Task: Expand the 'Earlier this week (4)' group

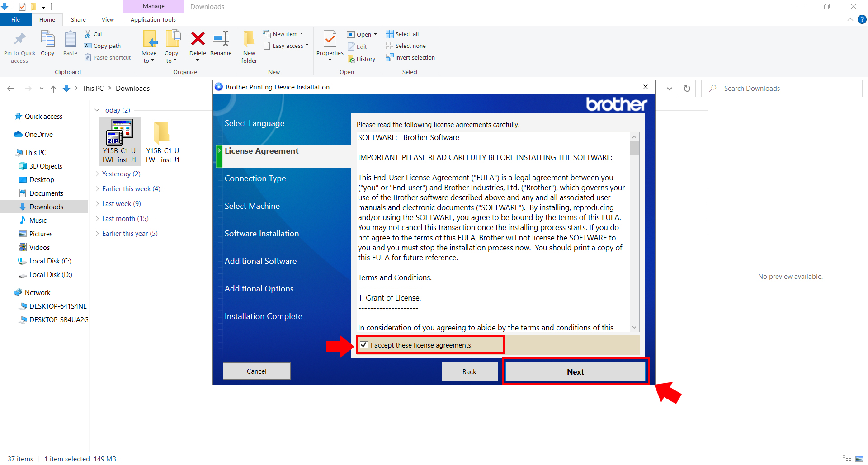Action: pyautogui.click(x=97, y=189)
